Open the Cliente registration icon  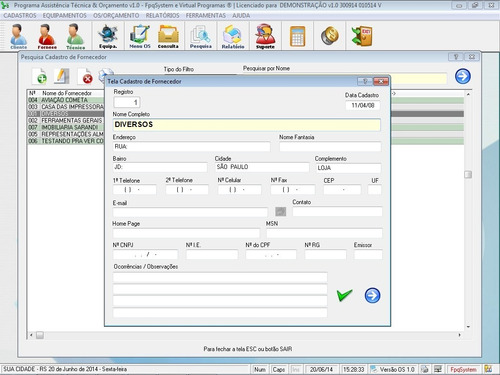click(19, 36)
